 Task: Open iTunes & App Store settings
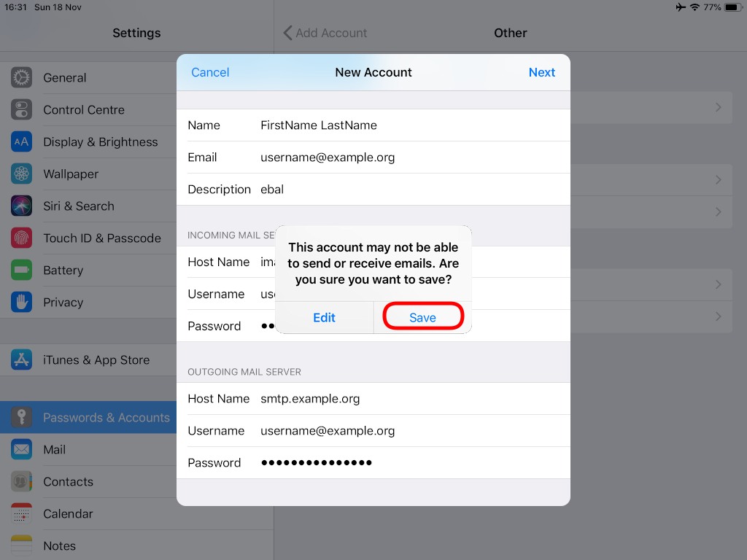point(21,359)
